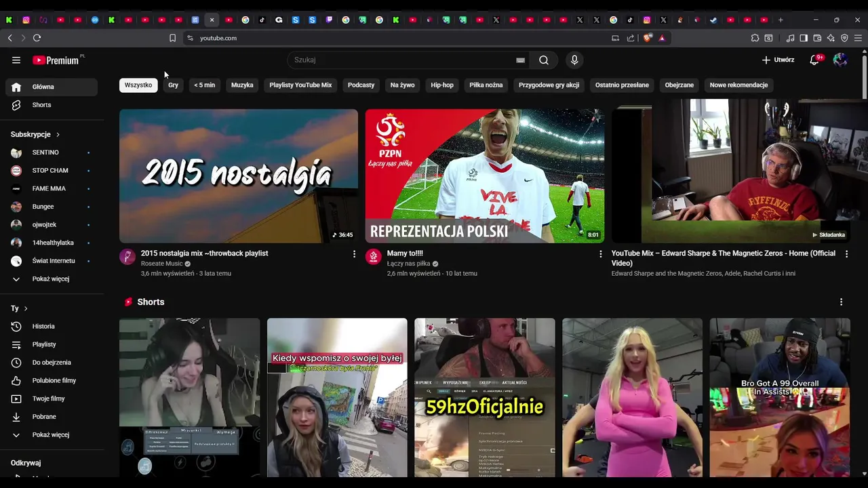
Task: Open Polubione filmy liked videos
Action: 52,380
